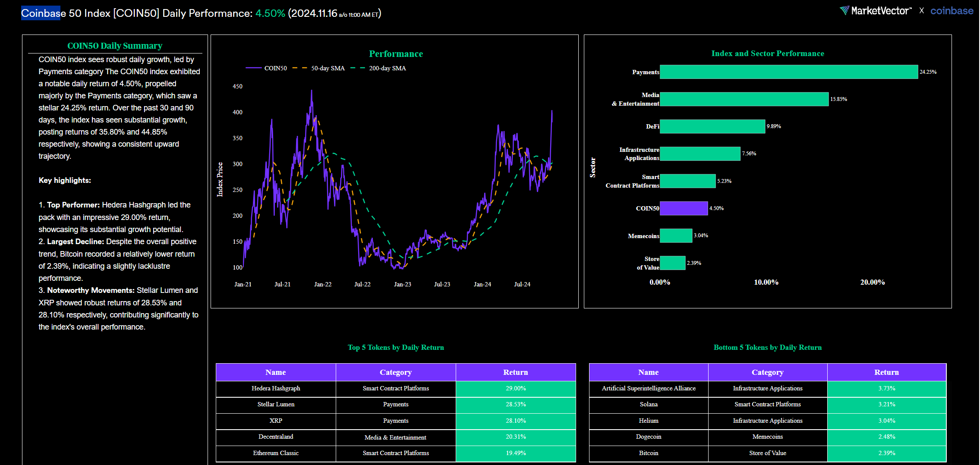Toggle 200-day SMA legend entry
The height and width of the screenshot is (465, 980).
[378, 68]
